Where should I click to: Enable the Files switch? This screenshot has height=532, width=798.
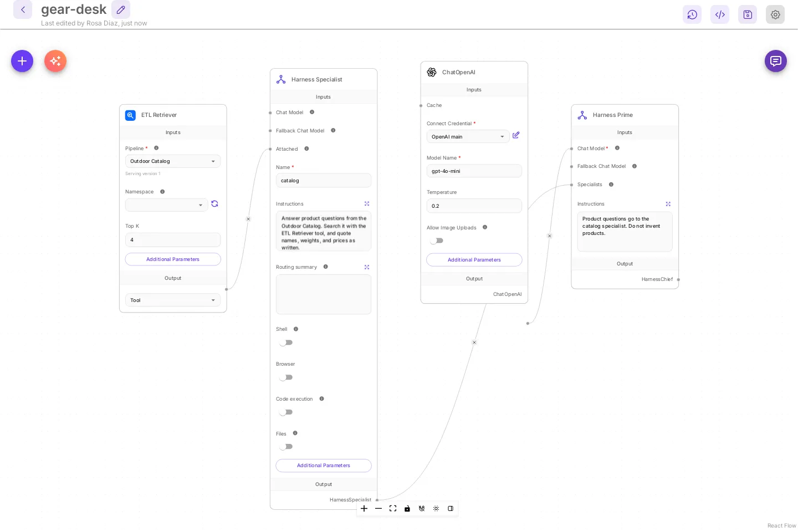pyautogui.click(x=286, y=447)
